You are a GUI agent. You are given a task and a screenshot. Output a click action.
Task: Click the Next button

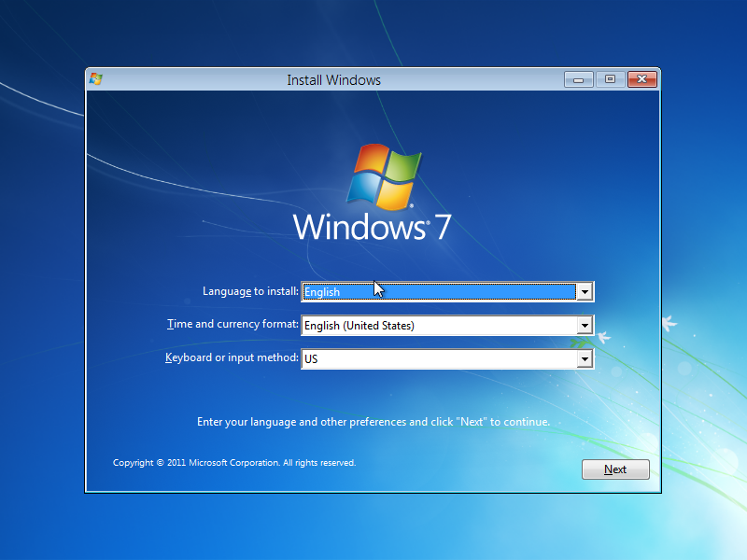tap(615, 469)
